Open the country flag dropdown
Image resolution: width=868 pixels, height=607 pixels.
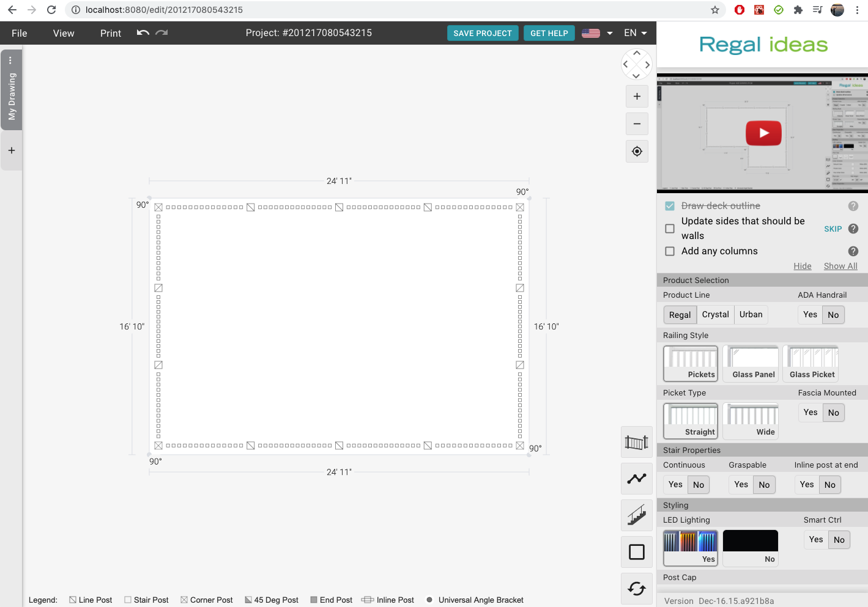597,33
